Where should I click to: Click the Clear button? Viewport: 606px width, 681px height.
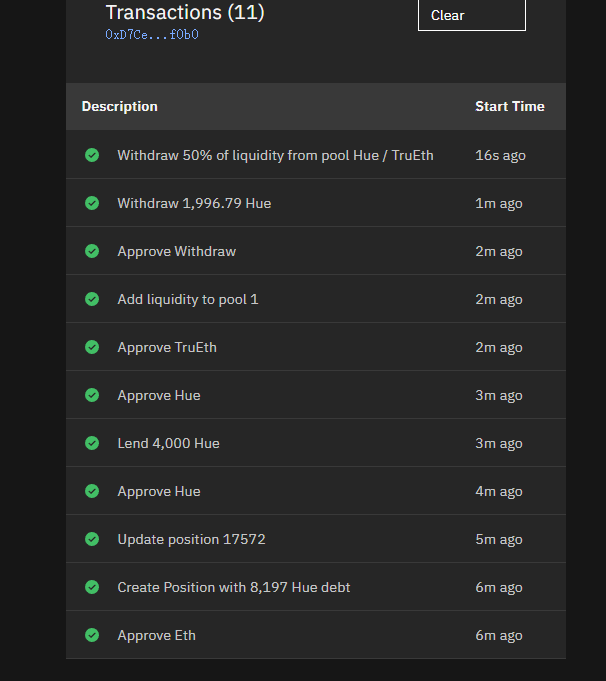472,15
